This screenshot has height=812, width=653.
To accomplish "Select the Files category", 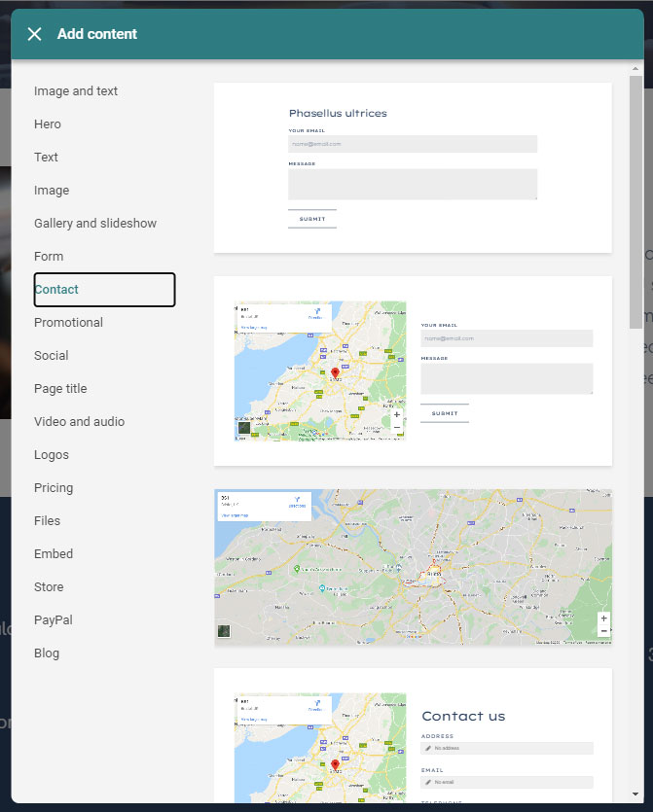I will click(47, 521).
